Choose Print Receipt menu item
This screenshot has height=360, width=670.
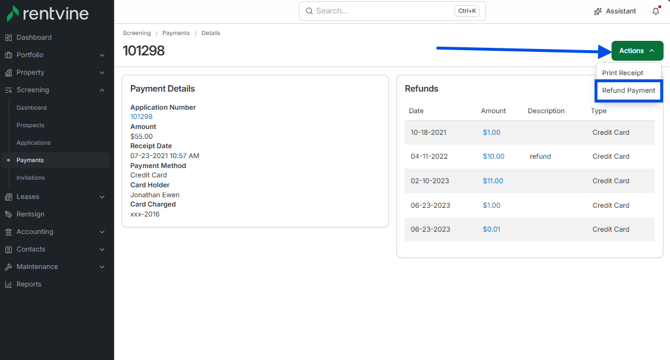[623, 73]
